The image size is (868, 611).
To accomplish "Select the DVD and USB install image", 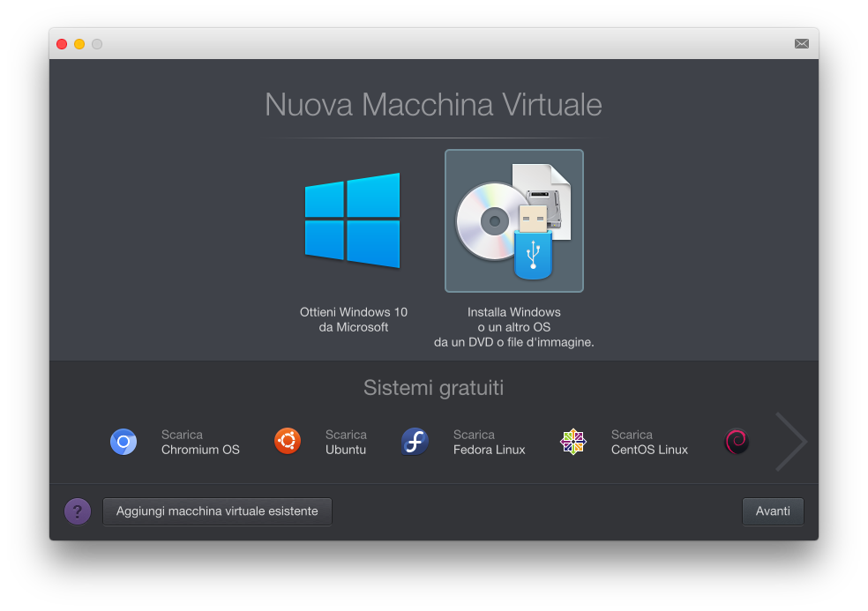I will point(513,220).
